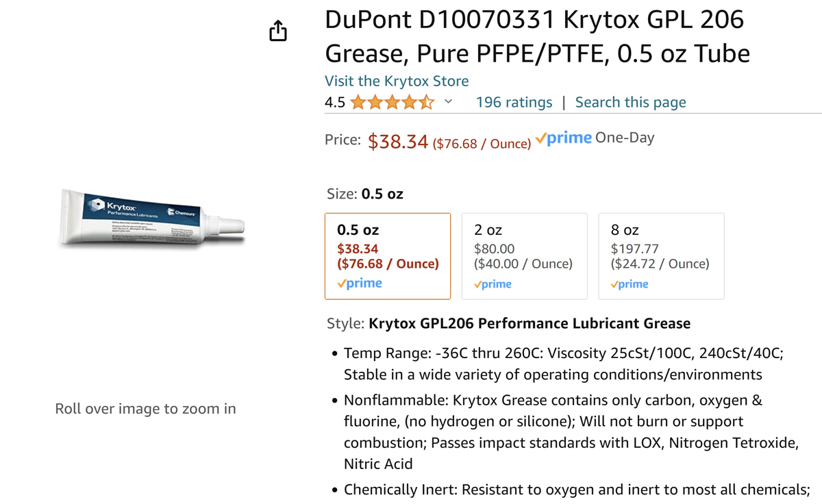The width and height of the screenshot is (822, 504).
Task: Click the Prime badge in the 2 oz option
Action: click(x=493, y=284)
